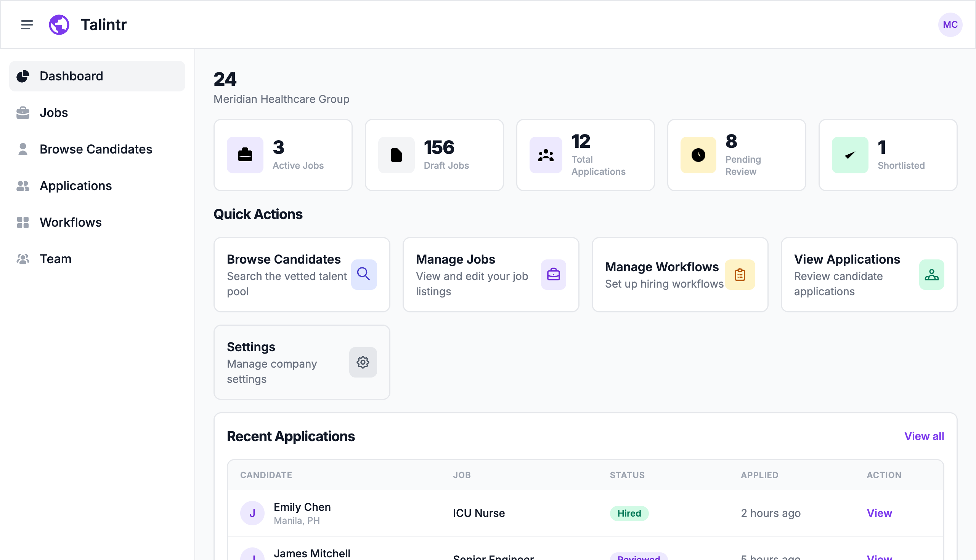Open the Team section
The image size is (976, 560).
[55, 259]
